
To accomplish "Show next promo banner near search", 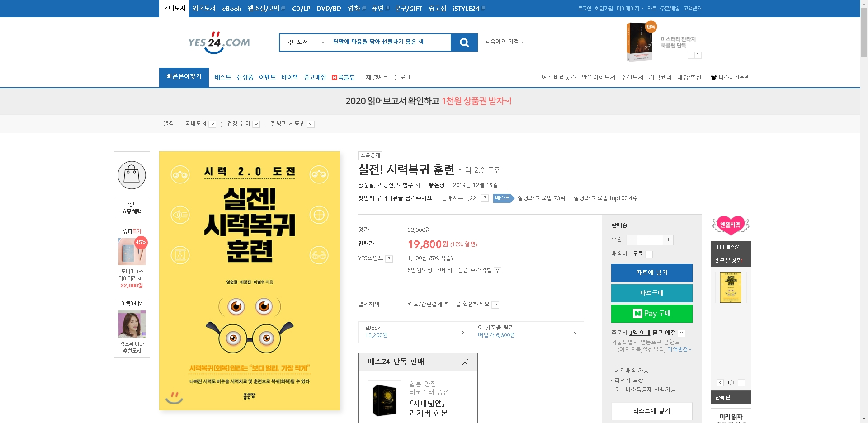I will pyautogui.click(x=698, y=55).
